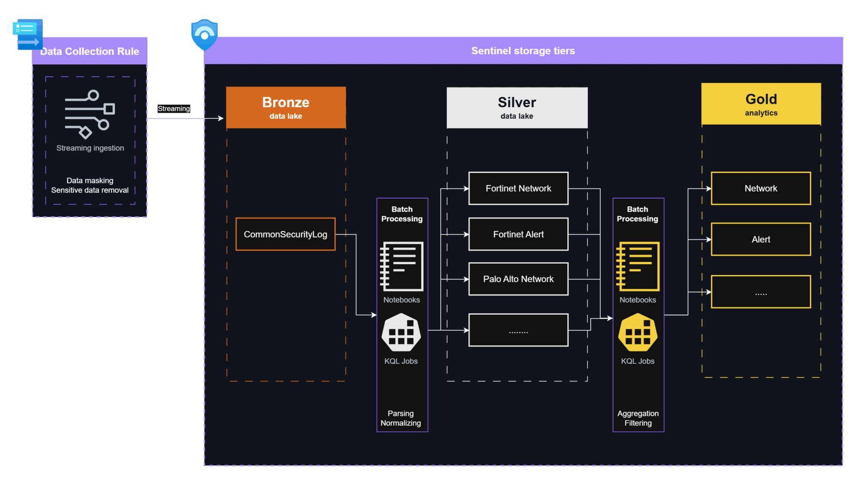Click the first Batch Processing heading

click(x=402, y=214)
